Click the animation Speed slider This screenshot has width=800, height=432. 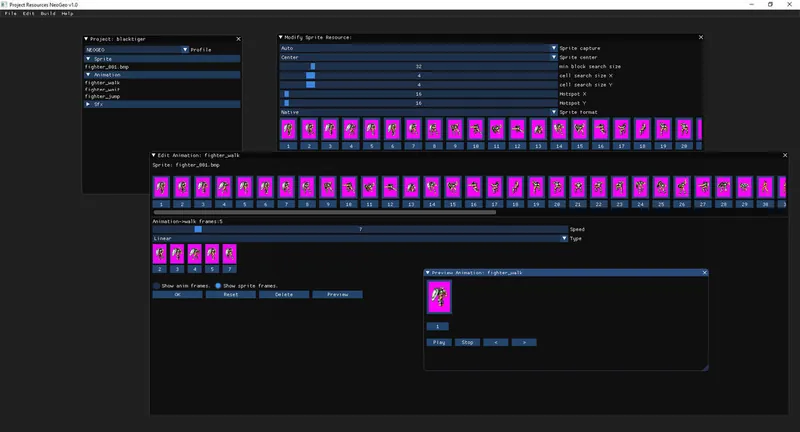[x=360, y=230]
